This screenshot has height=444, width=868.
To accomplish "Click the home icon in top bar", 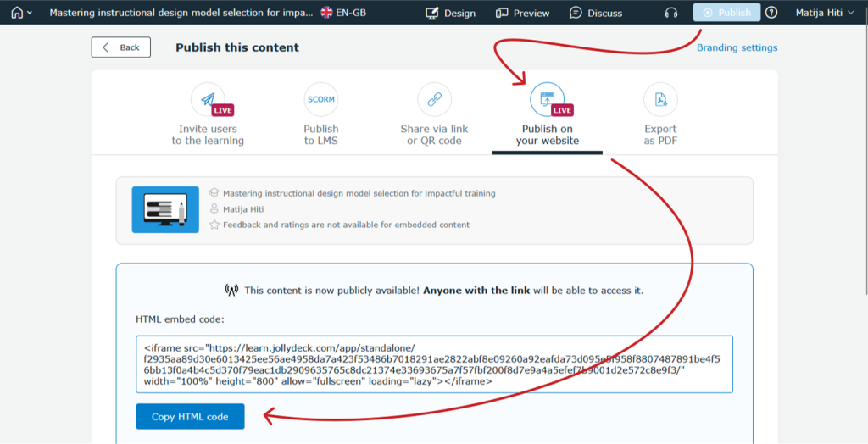I will [x=16, y=13].
